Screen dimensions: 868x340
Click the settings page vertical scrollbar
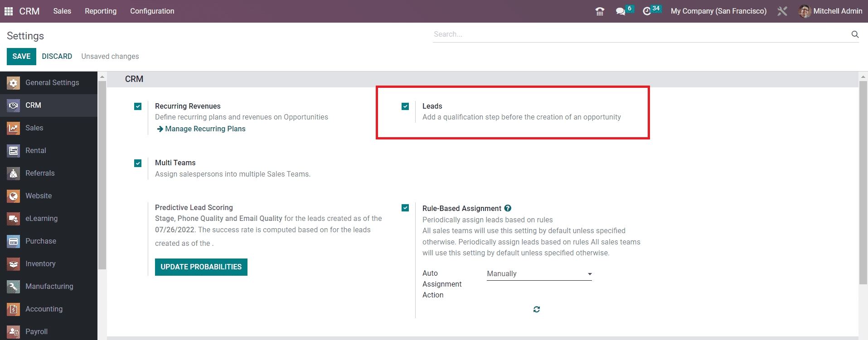click(863, 181)
